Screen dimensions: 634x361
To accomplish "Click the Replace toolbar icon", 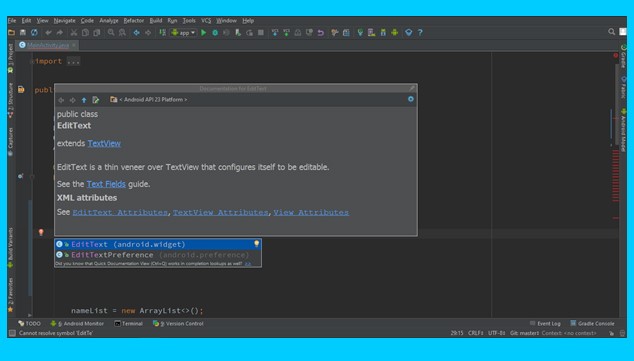I will [x=122, y=32].
